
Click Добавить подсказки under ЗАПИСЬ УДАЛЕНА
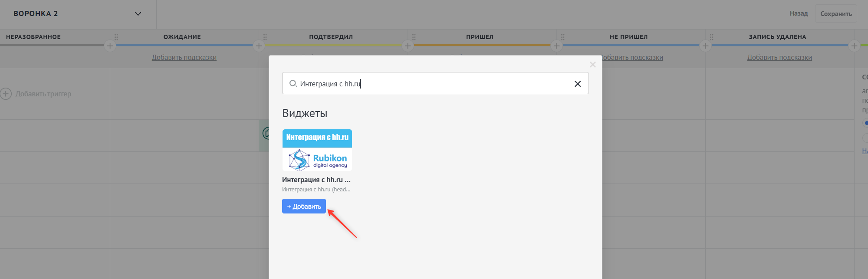pyautogui.click(x=779, y=57)
